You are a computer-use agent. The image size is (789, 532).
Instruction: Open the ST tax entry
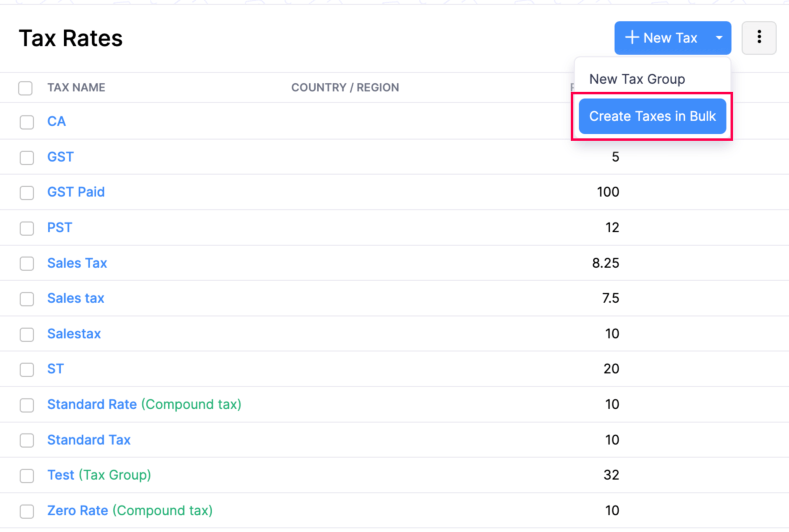(55, 369)
